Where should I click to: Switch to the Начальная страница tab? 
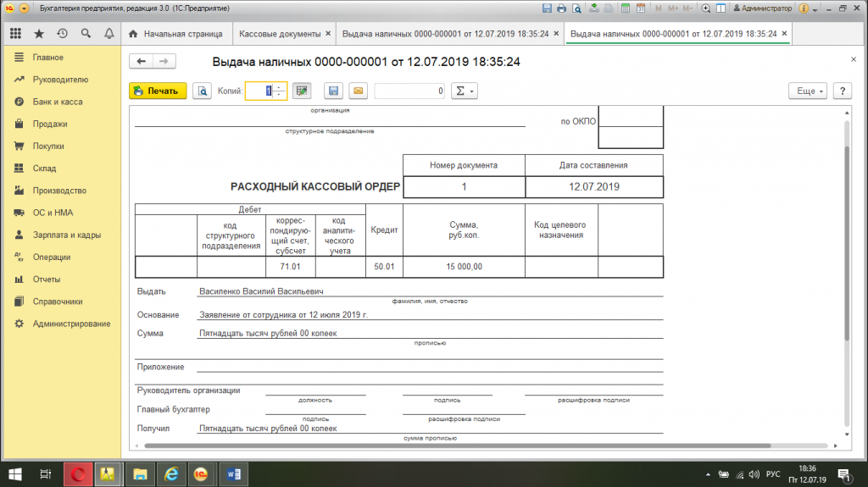pyautogui.click(x=175, y=34)
